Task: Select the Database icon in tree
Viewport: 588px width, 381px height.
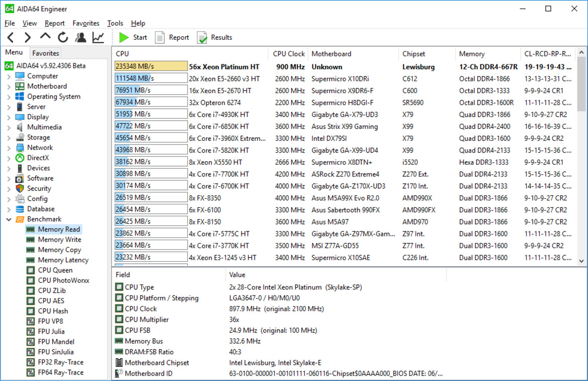Action: coord(20,209)
